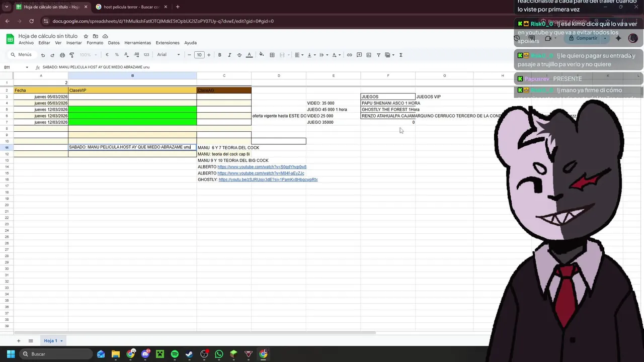Open WhatsApp from taskbar
Screen dimensions: 644x362
point(219,354)
